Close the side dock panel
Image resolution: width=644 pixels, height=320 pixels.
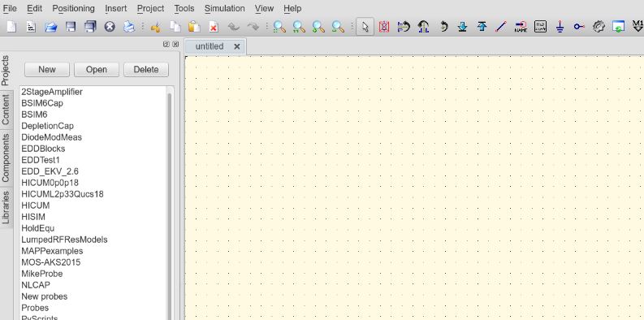click(x=175, y=44)
